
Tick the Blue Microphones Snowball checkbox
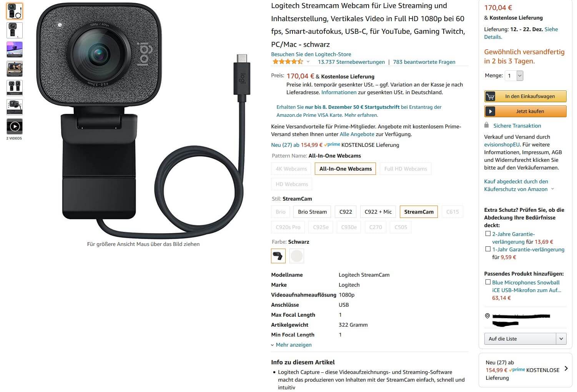coord(488,282)
